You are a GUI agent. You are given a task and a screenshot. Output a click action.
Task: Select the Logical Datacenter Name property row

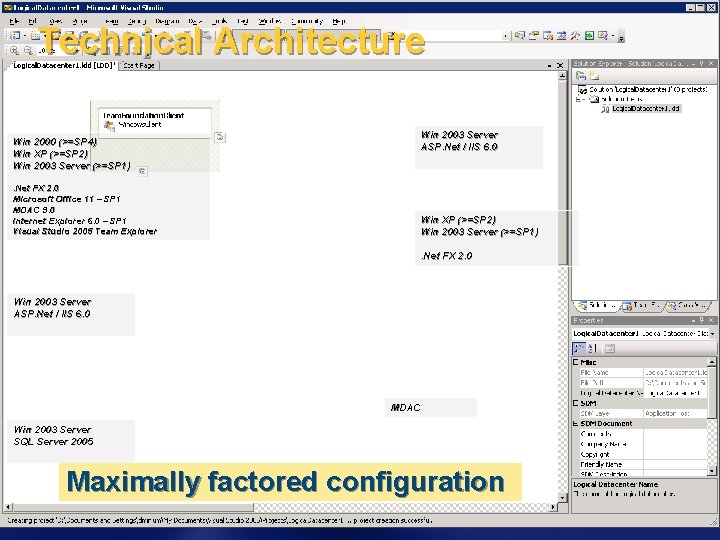tap(643, 393)
